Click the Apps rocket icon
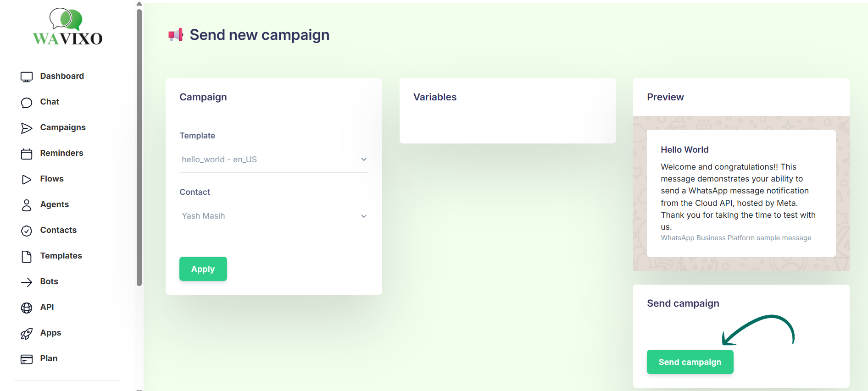 tap(27, 334)
